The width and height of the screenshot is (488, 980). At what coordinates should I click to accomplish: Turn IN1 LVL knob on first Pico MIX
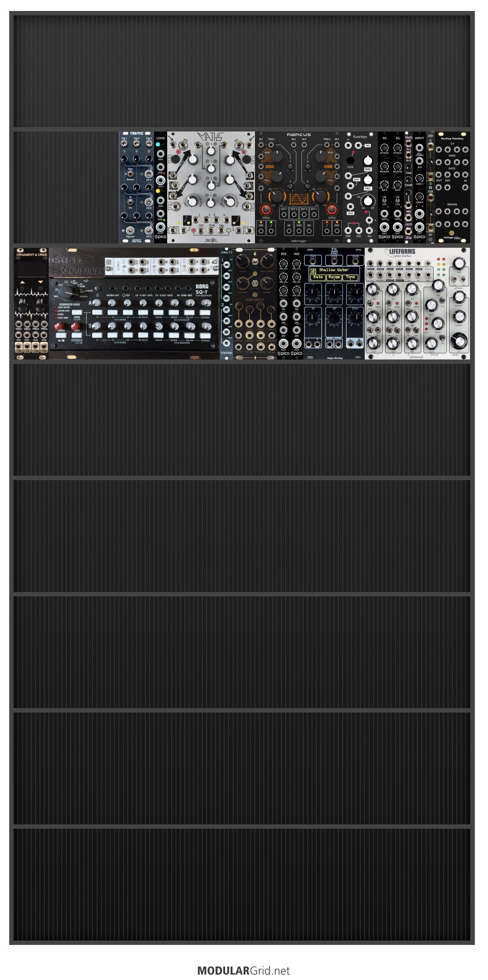pyautogui.click(x=283, y=264)
